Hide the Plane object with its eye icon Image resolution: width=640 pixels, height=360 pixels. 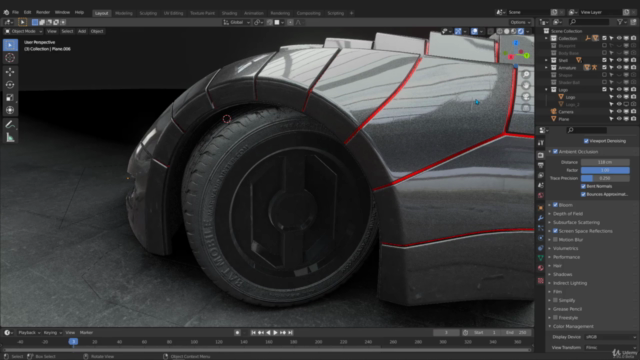(x=619, y=119)
